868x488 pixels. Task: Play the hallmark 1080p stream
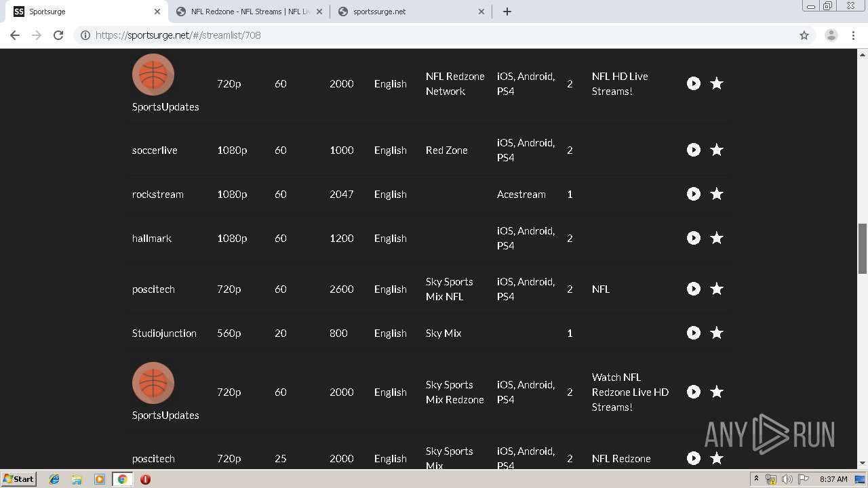pos(693,238)
